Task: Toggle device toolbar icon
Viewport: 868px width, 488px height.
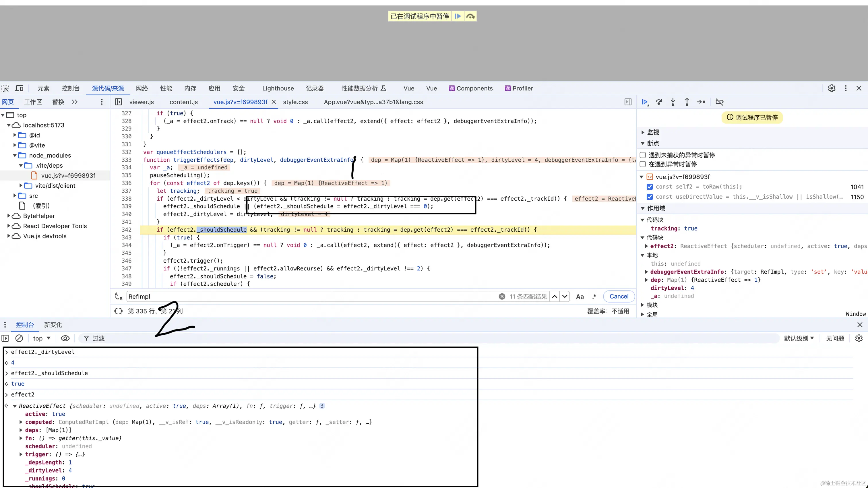Action: [x=19, y=88]
